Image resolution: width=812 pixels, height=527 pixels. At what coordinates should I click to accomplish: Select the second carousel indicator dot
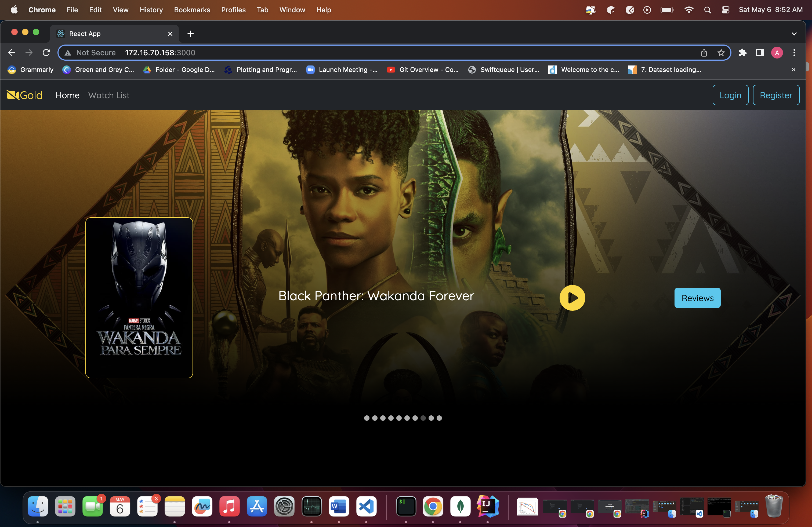pos(375,418)
